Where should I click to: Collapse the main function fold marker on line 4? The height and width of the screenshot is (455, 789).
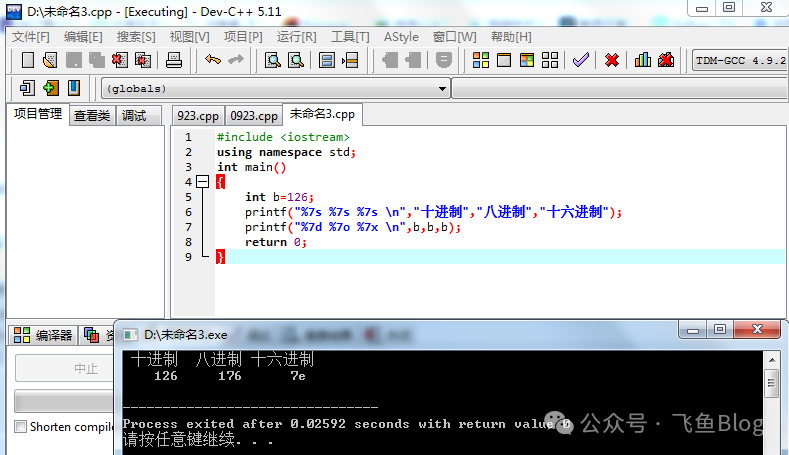[x=202, y=182]
